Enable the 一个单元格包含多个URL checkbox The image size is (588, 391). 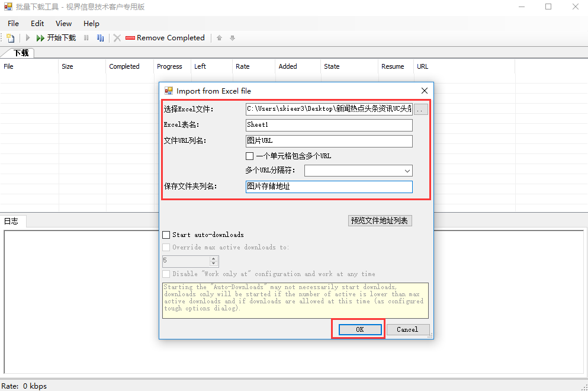click(x=250, y=156)
